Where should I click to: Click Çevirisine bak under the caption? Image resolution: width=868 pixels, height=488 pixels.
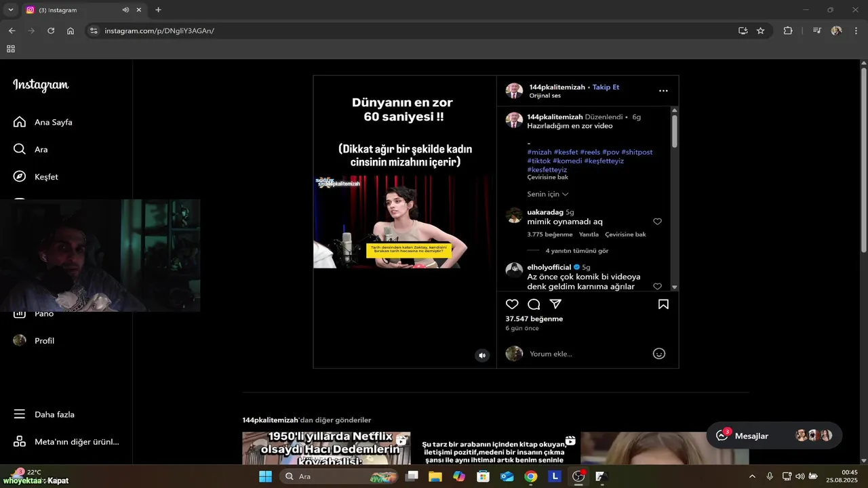tap(547, 177)
